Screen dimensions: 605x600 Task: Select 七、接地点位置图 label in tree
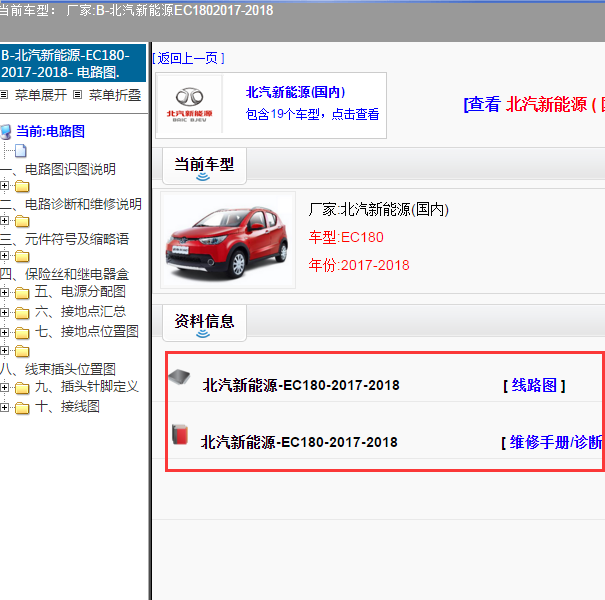87,331
